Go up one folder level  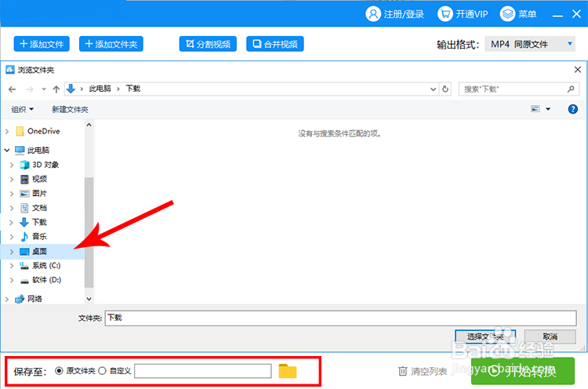pos(56,89)
